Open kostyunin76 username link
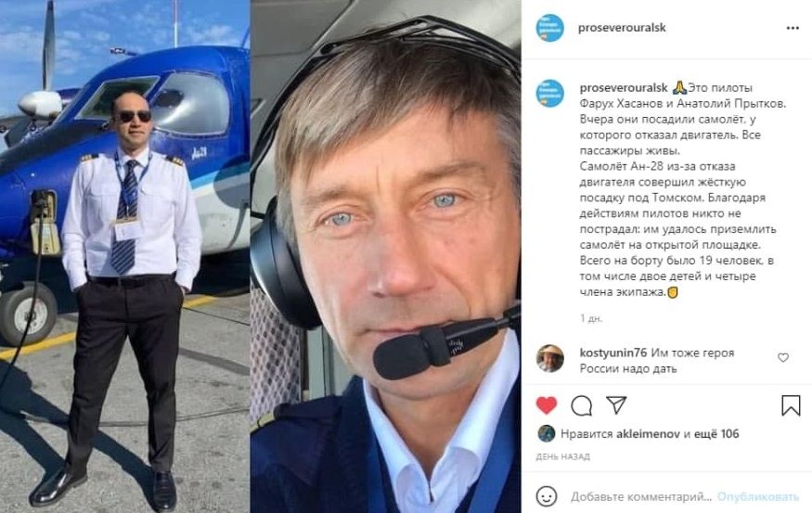The width and height of the screenshot is (812, 513). click(613, 353)
